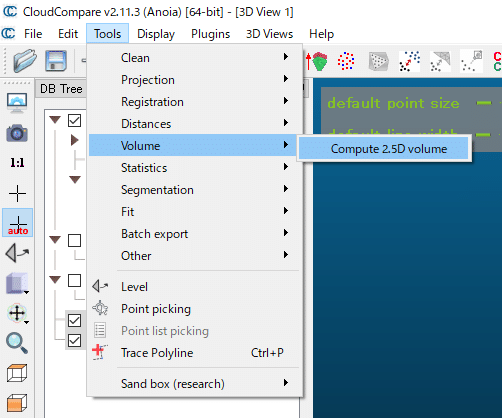Click the red and blue dotted circle icon
Screen dimensions: 502x418
click(346, 61)
